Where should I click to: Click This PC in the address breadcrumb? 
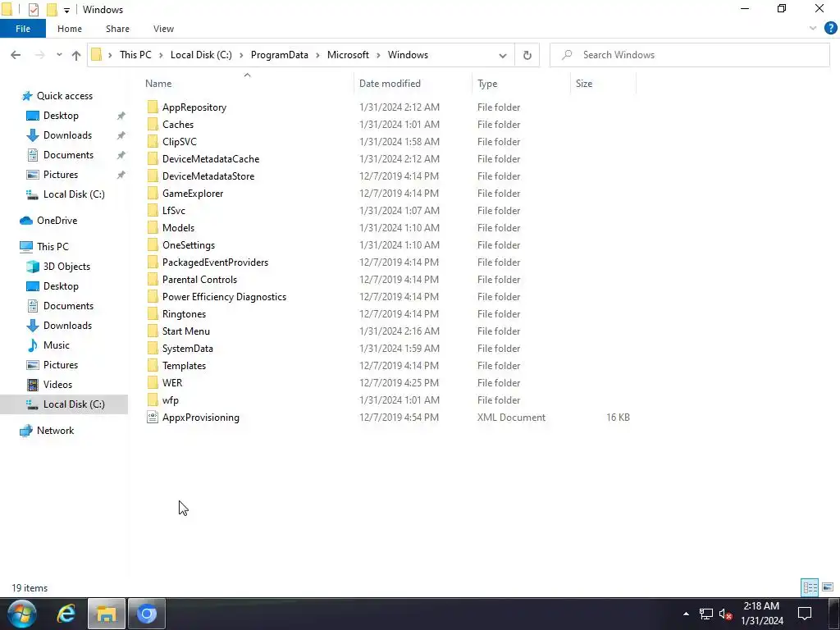click(135, 55)
